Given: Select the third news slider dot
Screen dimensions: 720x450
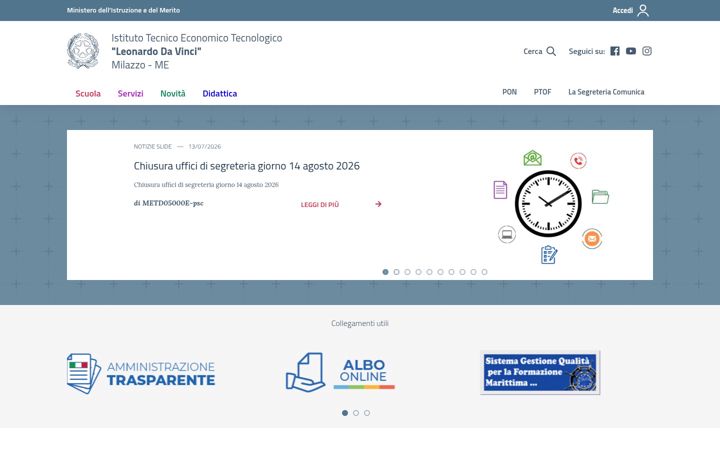Looking at the screenshot, I should pyautogui.click(x=407, y=272).
